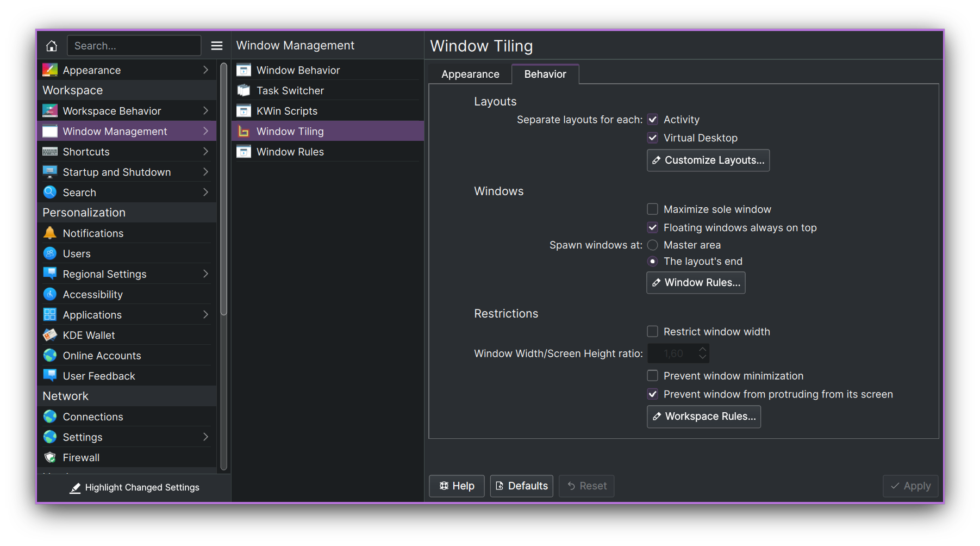Click the Window Rules... button
The height and width of the screenshot is (546, 980).
[696, 283]
